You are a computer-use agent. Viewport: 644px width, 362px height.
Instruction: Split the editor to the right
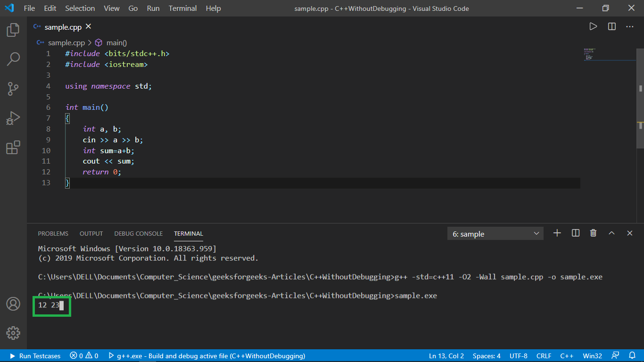(612, 26)
